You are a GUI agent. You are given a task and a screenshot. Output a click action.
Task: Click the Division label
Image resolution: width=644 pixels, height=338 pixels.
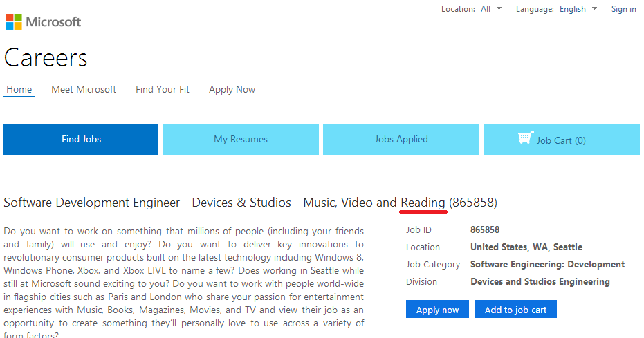421,282
